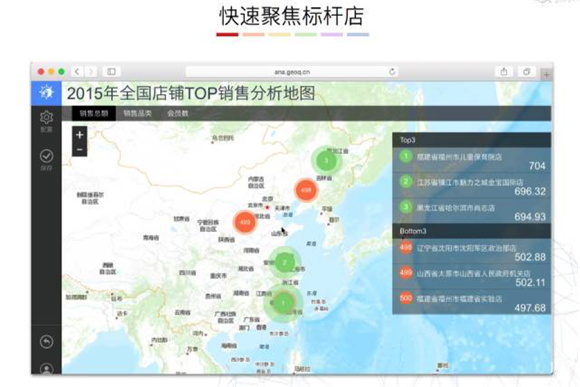580x387 pixels.
Task: Switch to the 销售品类 tab
Action: click(138, 113)
